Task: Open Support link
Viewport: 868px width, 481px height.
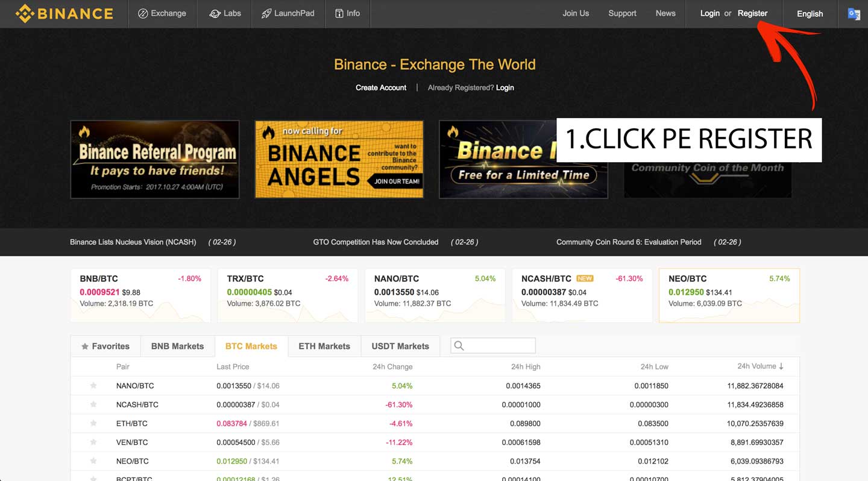Action: (x=622, y=13)
